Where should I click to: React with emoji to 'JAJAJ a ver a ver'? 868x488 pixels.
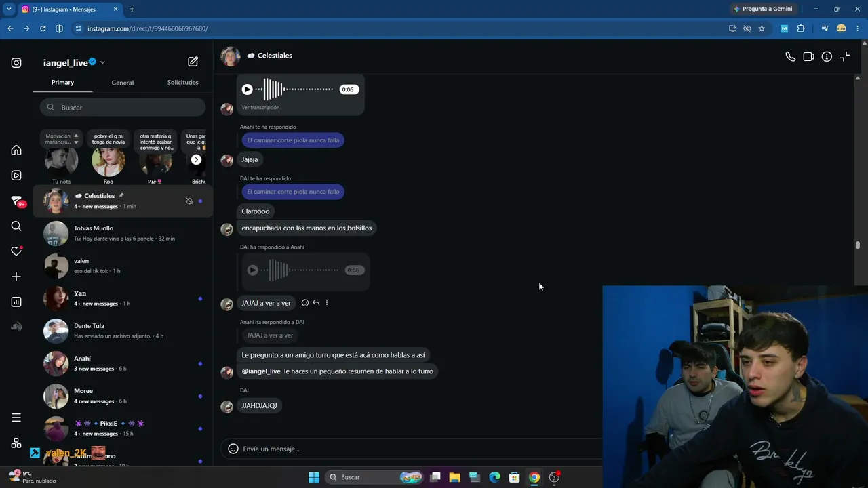tap(305, 303)
